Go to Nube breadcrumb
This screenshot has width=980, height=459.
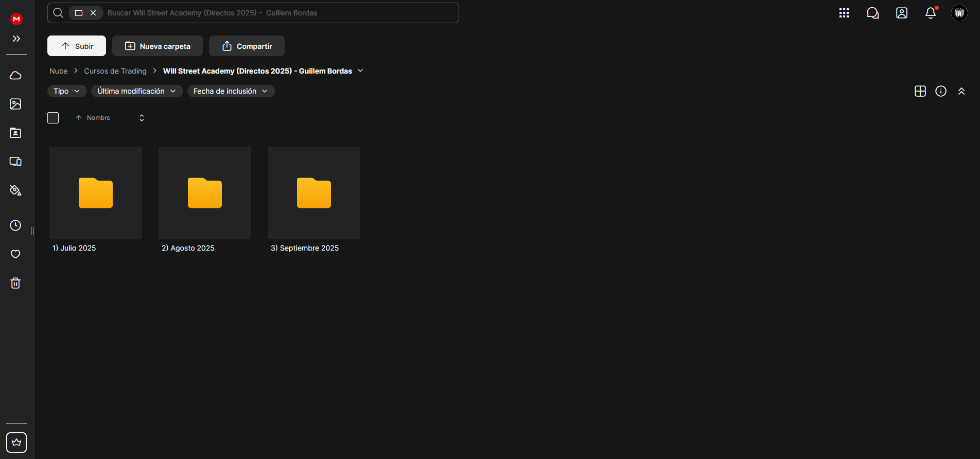tap(59, 71)
